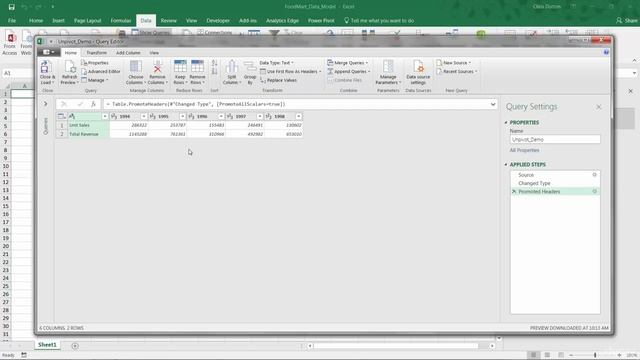640x360 pixels.
Task: Click the table corner icon in grid
Action: 62,116
